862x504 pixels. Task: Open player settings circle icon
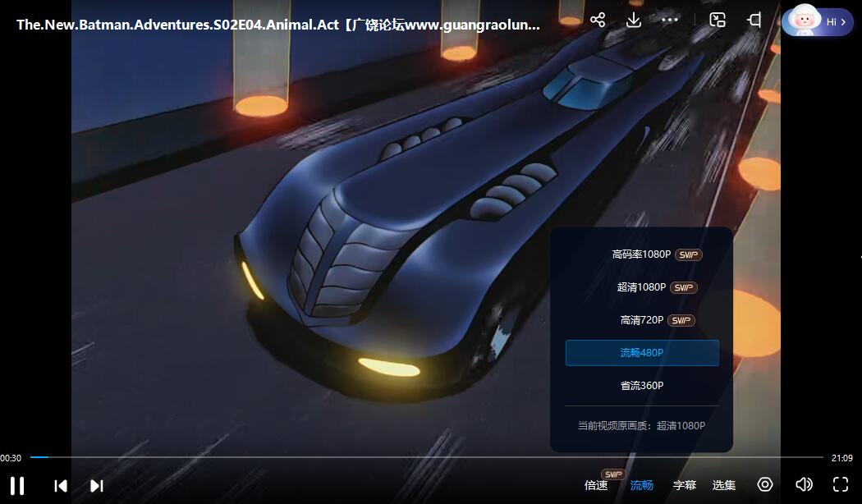[764, 484]
